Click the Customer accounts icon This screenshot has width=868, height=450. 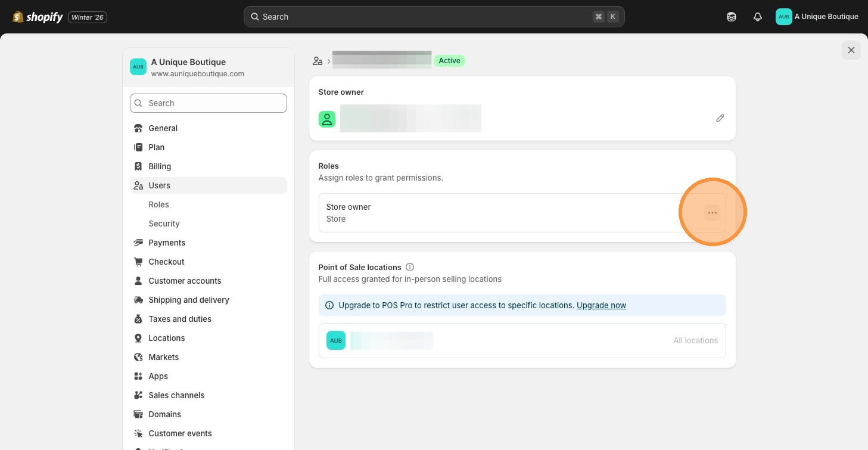pos(138,281)
